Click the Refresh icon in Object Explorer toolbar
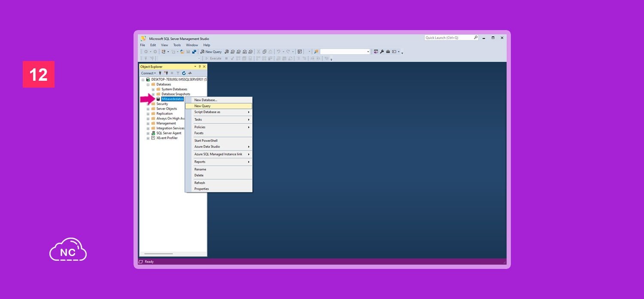 (184, 73)
